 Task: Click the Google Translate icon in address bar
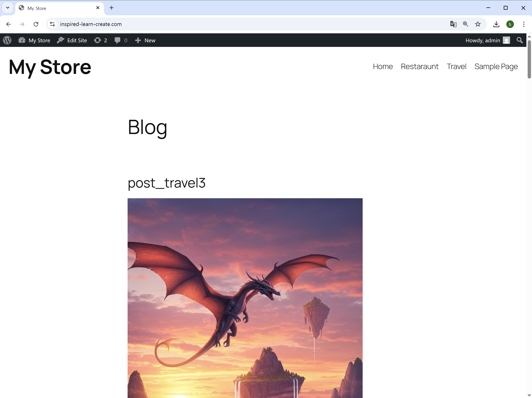coord(453,24)
